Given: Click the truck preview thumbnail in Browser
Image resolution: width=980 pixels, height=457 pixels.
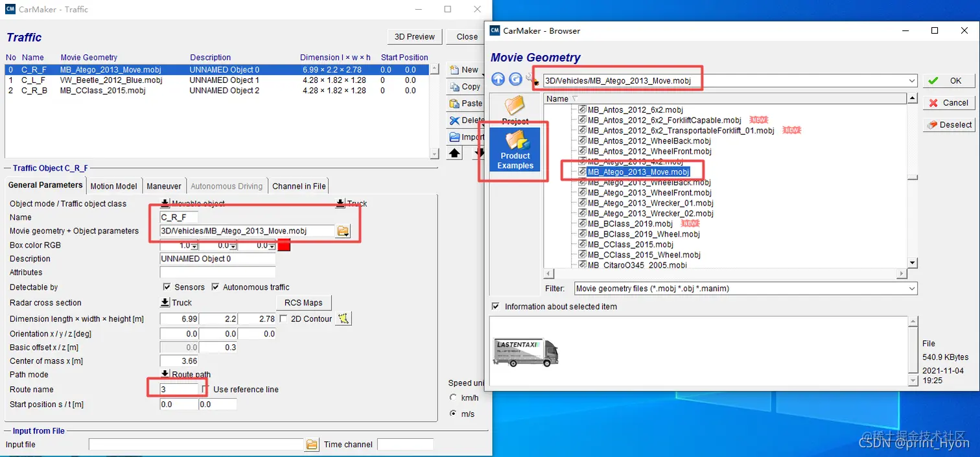Looking at the screenshot, I should point(526,353).
